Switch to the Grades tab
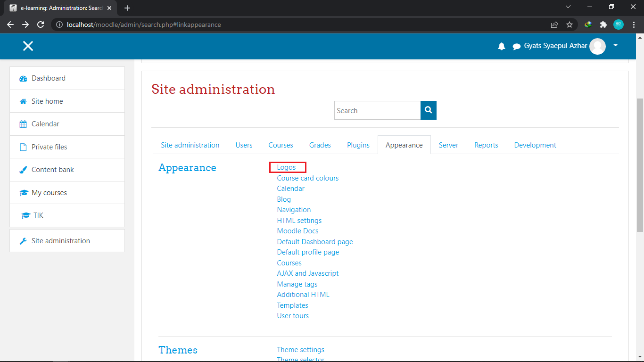This screenshot has height=362, width=644. 320,145
